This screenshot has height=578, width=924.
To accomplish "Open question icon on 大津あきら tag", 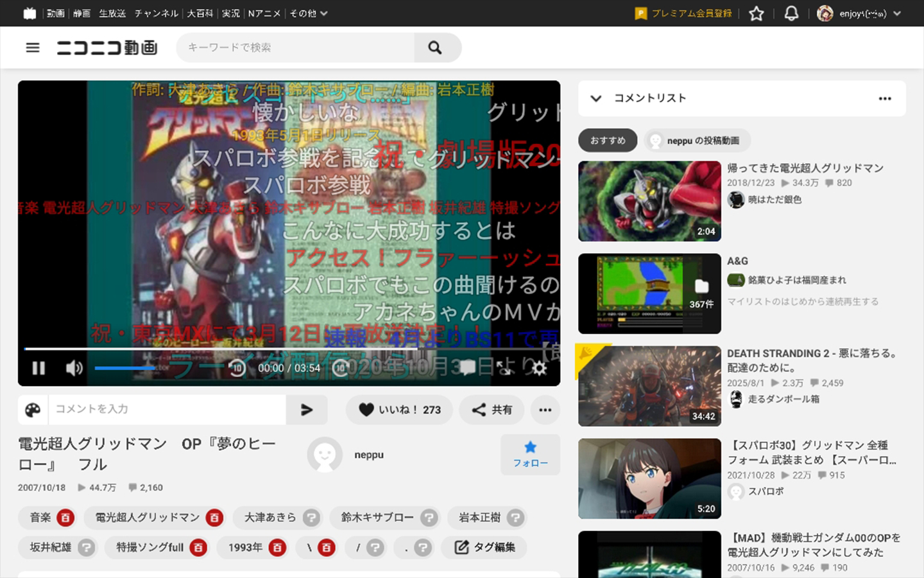I will pyautogui.click(x=311, y=518).
